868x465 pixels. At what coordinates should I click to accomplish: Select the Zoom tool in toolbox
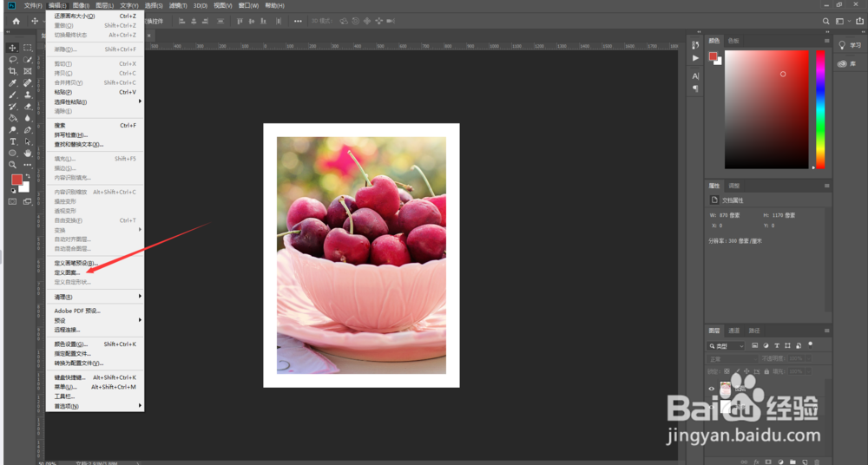click(x=13, y=165)
